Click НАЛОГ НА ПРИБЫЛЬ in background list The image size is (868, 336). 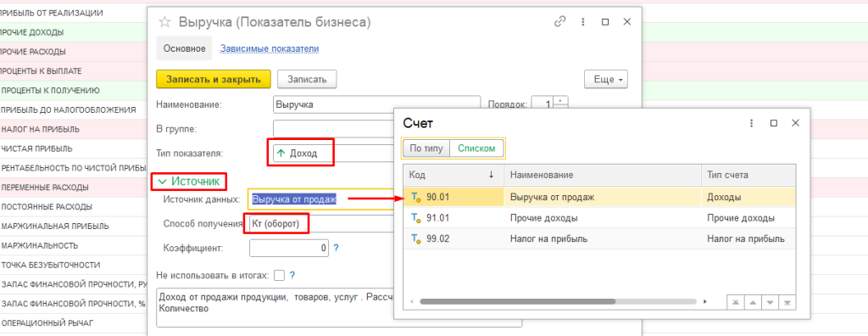point(41,129)
